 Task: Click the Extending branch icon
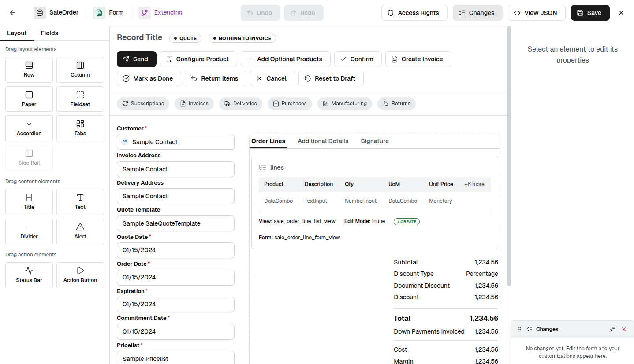point(145,13)
